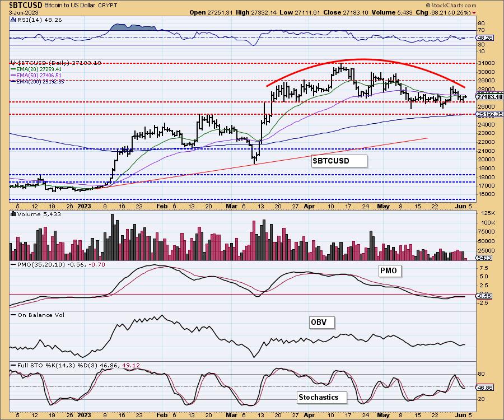Click the 21000 price axis label
Viewport: 504px width, 420px height.
(x=486, y=151)
